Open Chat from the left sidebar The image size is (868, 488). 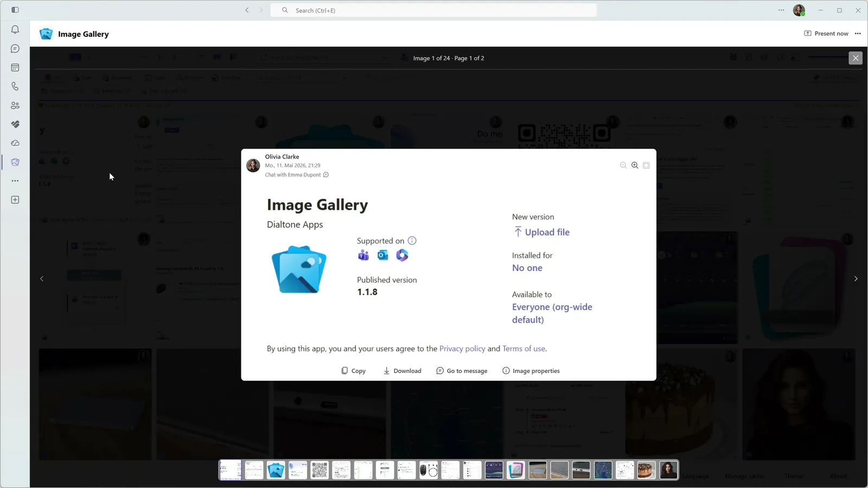coord(15,49)
